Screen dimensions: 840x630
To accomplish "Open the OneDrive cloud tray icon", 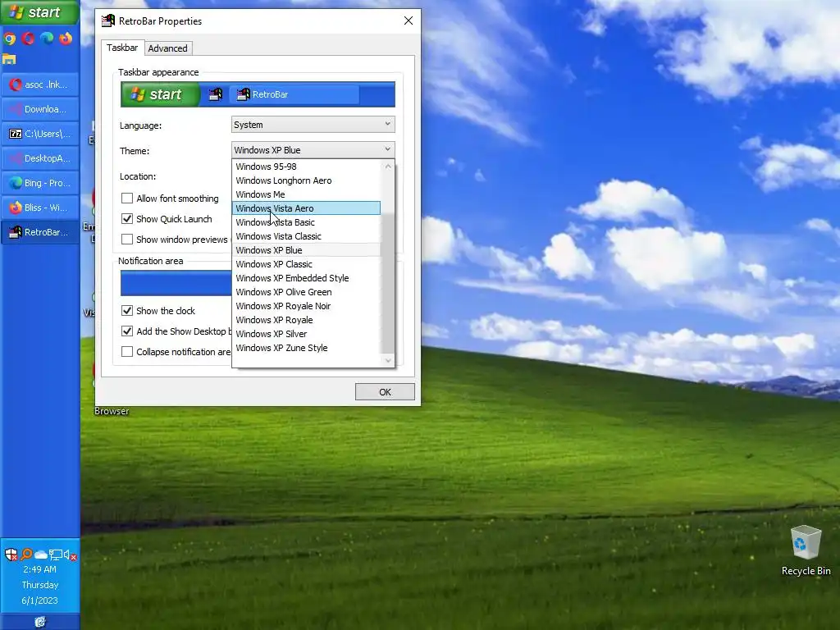I will click(41, 555).
